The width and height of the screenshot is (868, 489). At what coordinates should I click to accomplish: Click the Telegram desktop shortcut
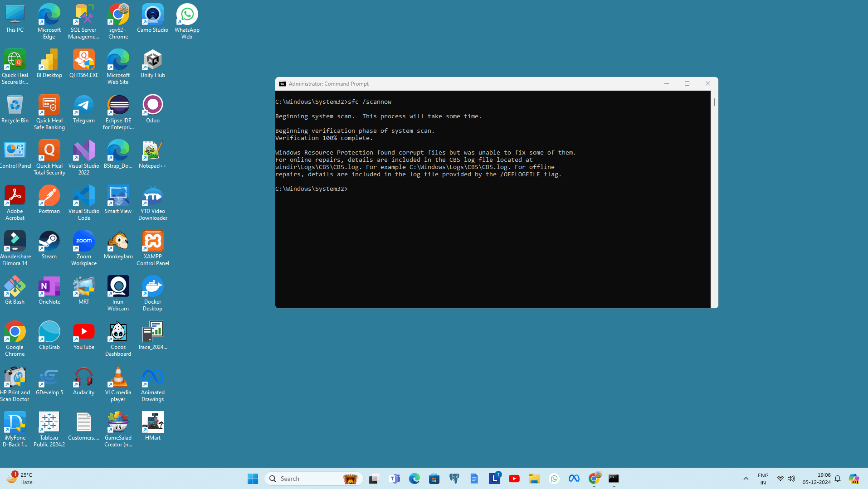pos(84,109)
